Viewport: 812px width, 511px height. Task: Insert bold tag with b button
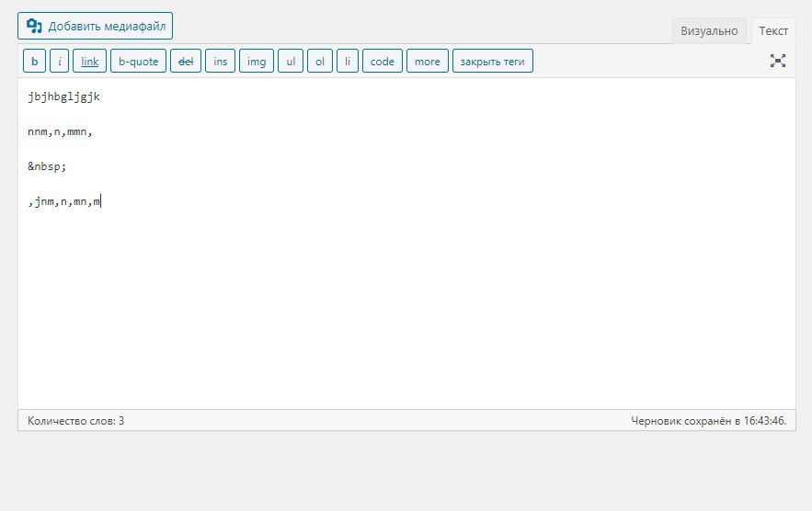35,61
